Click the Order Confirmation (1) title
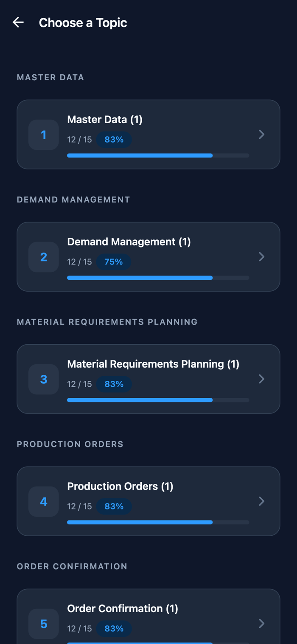The image size is (297, 644). [x=123, y=609]
